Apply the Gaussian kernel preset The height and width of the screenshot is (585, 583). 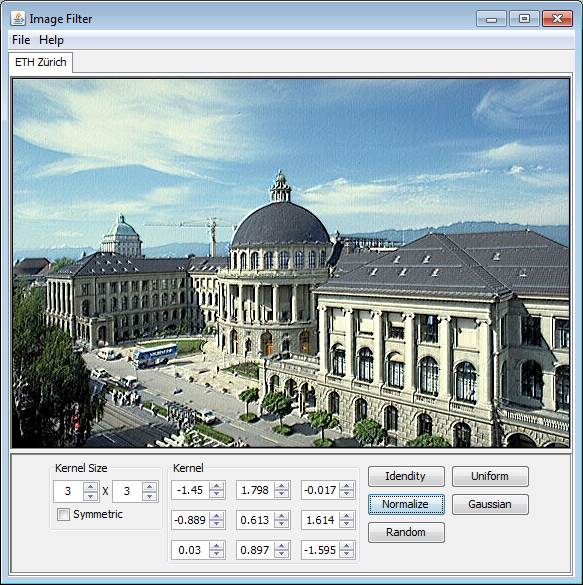coord(490,504)
